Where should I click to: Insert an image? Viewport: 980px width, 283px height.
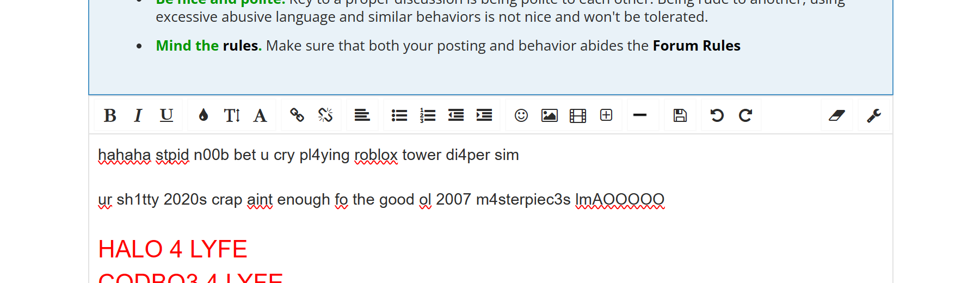click(x=550, y=115)
